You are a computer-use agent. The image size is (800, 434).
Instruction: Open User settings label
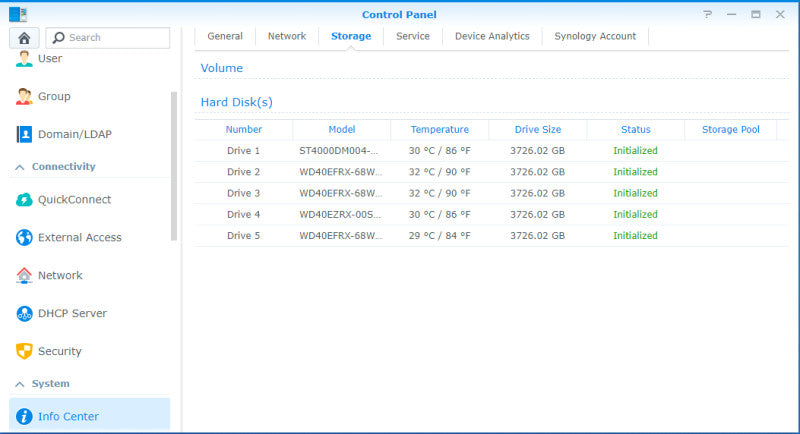(50, 58)
